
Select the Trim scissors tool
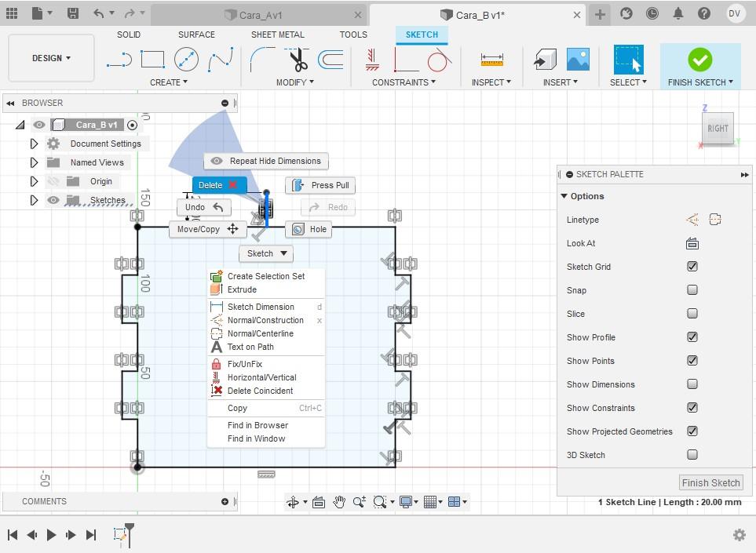(298, 60)
